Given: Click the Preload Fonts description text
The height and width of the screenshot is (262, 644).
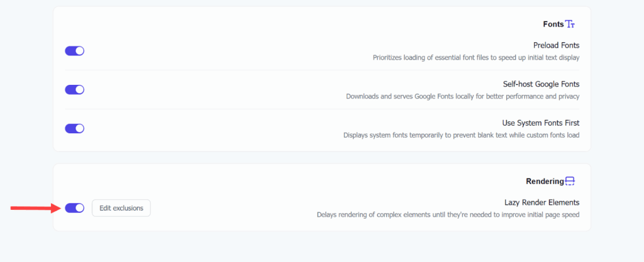Looking at the screenshot, I should tap(475, 58).
